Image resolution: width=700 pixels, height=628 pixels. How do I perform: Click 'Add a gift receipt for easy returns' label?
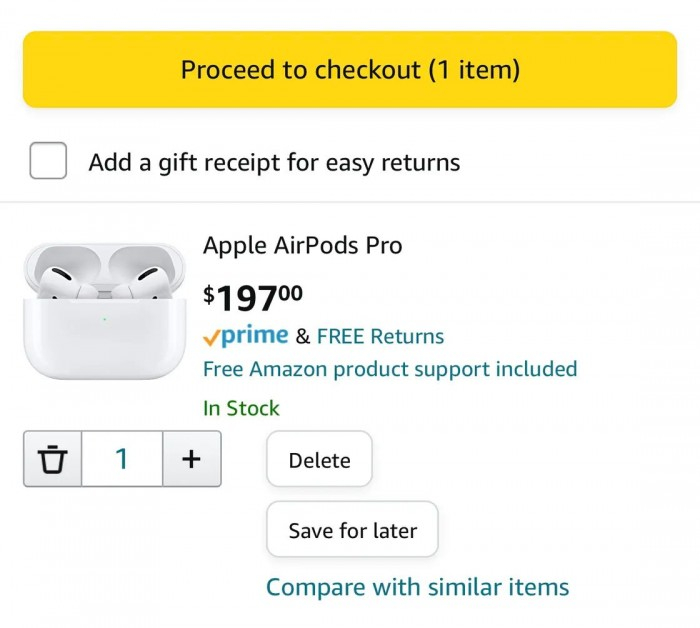274,162
